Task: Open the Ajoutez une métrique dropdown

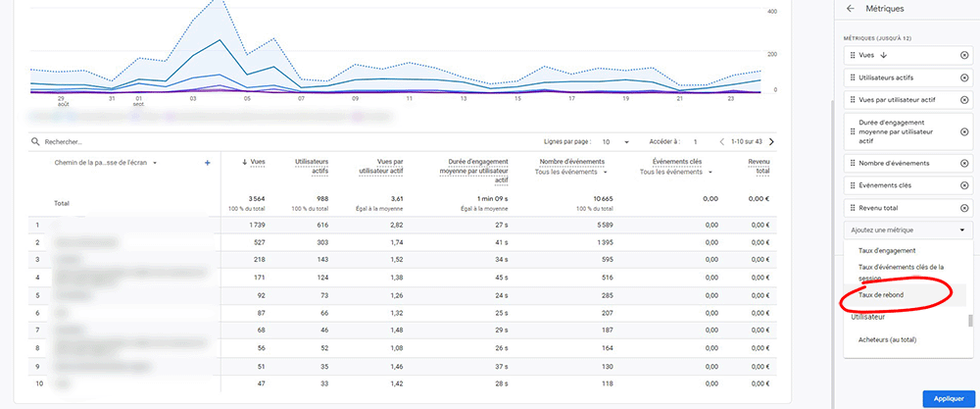Action: (906, 230)
